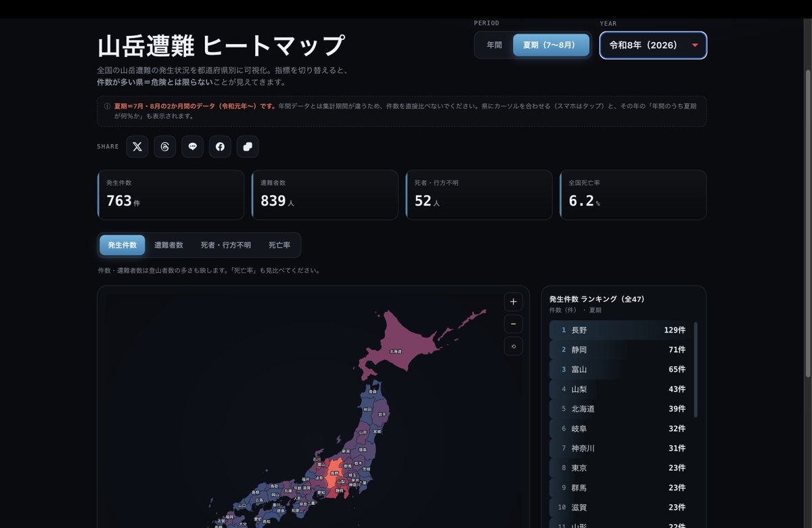Screen dimensions: 812x528
Task: Select 富山 row in the ranking
Action: pyautogui.click(x=620, y=370)
